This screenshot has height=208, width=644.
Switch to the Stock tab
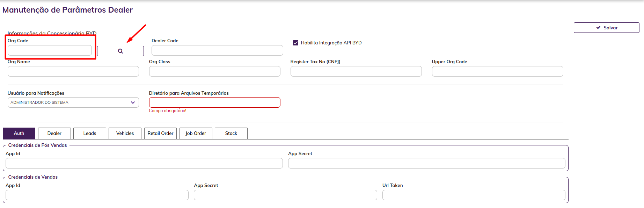231,134
